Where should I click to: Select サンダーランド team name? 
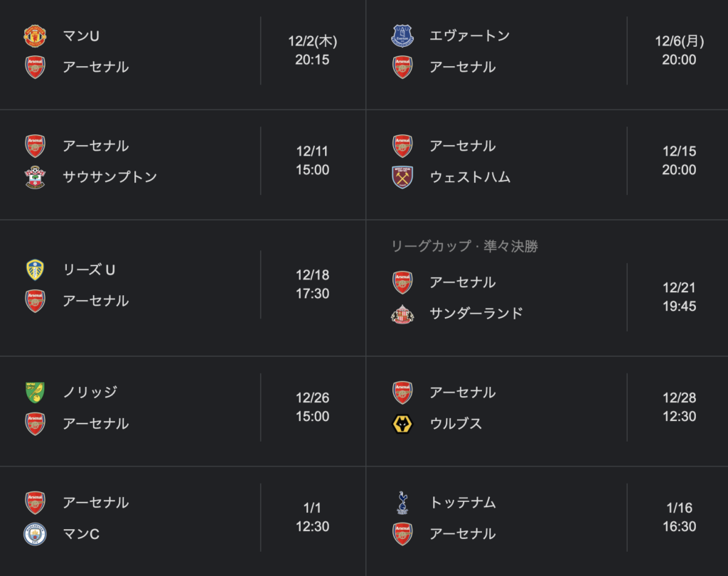pyautogui.click(x=476, y=314)
